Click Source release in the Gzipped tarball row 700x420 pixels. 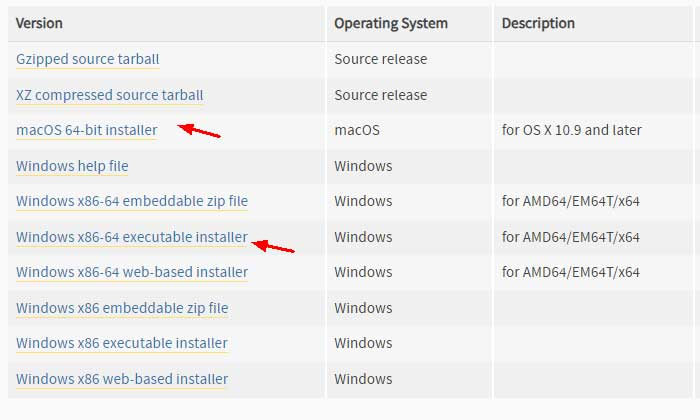381,60
